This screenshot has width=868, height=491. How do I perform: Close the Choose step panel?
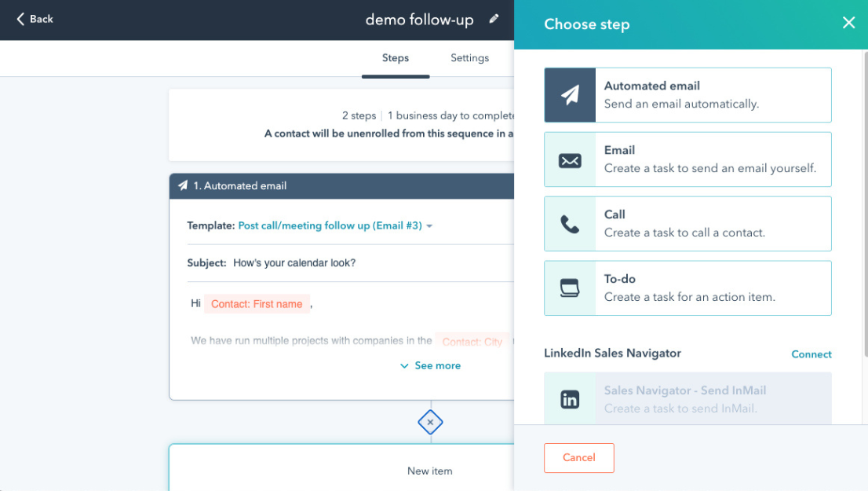coord(848,23)
